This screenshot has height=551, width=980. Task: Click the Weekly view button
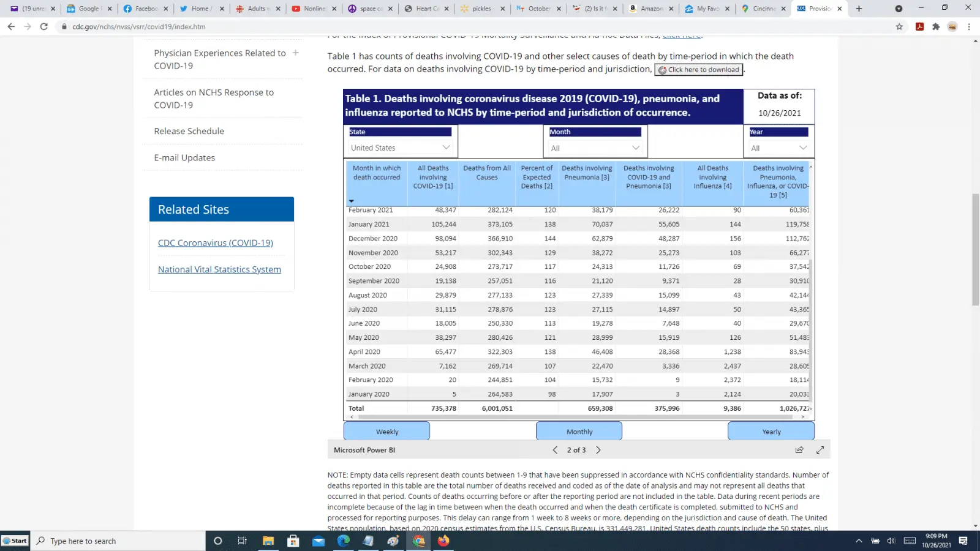pos(386,432)
